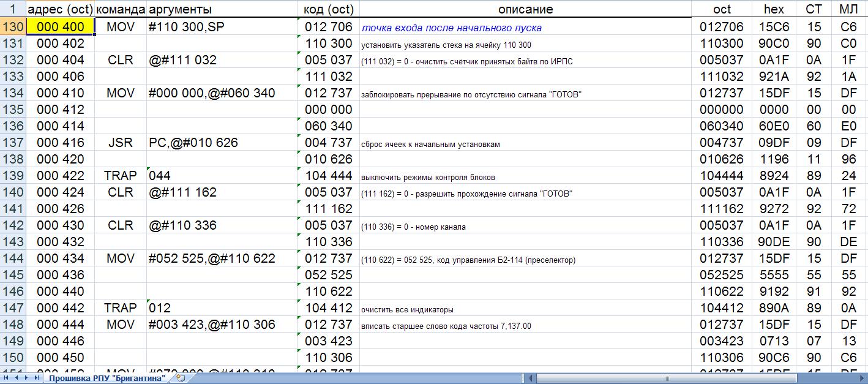
Task: Click argument cell PC,@#010 626
Action: [222, 143]
